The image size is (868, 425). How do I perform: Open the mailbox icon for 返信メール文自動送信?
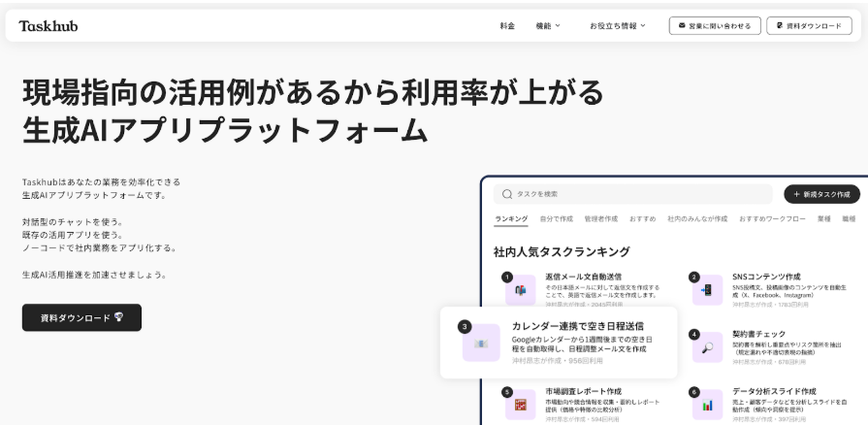coord(521,290)
